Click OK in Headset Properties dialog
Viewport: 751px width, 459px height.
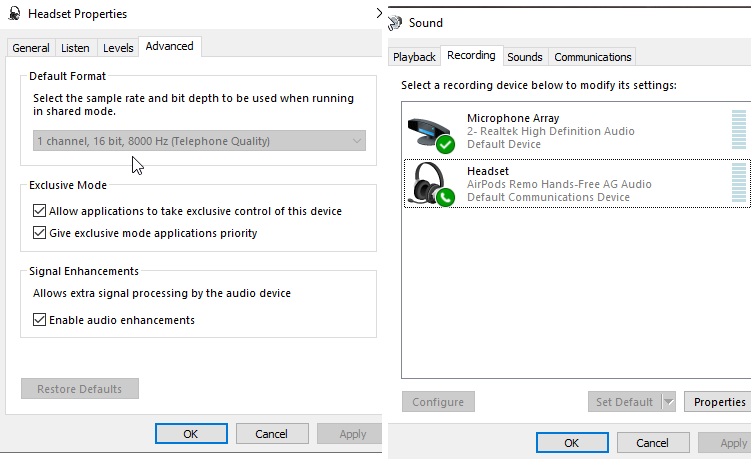(x=191, y=434)
